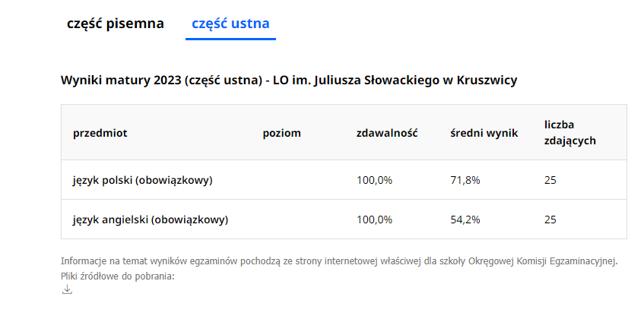
Task: Click the 100,0% pass rate for język angielski
Action: 375,220
